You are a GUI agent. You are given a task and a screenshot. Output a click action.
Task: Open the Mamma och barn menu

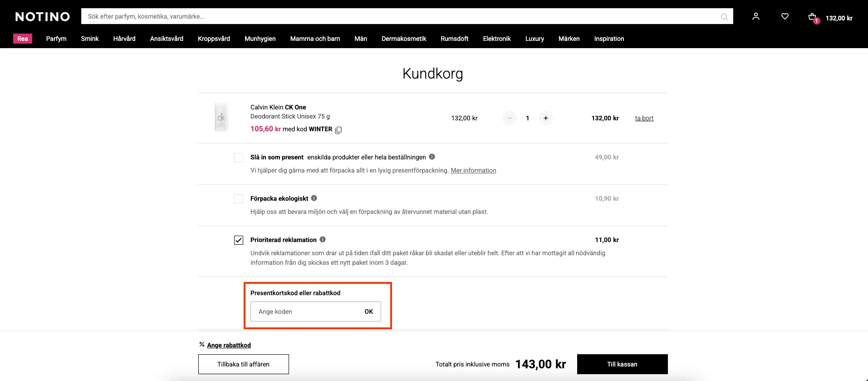[x=315, y=39]
